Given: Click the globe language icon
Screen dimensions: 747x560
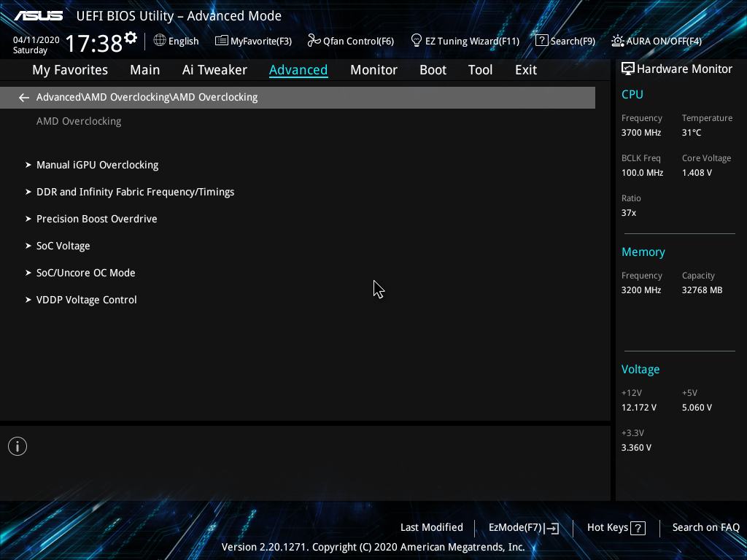Looking at the screenshot, I should pyautogui.click(x=160, y=41).
